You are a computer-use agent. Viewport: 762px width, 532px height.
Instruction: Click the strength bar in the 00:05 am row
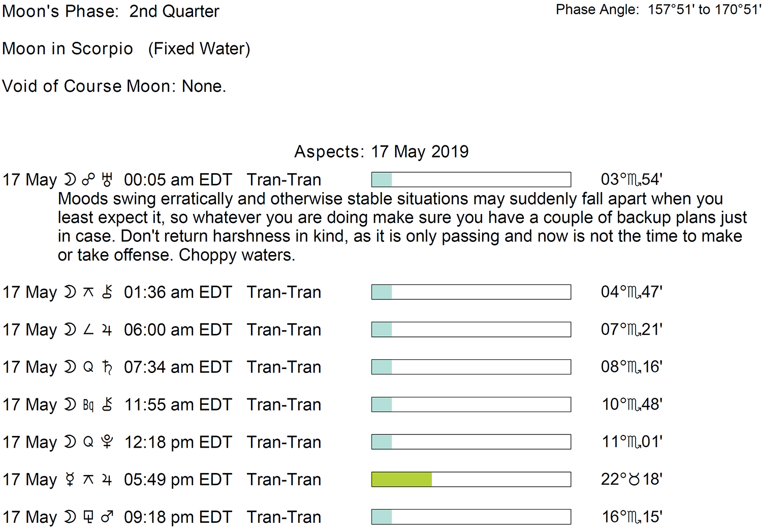click(x=471, y=180)
